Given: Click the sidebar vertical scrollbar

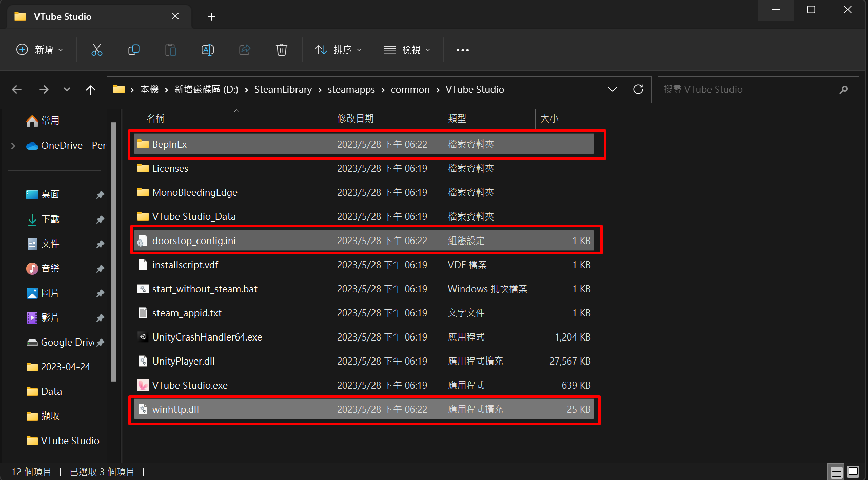Looking at the screenshot, I should pyautogui.click(x=114, y=251).
